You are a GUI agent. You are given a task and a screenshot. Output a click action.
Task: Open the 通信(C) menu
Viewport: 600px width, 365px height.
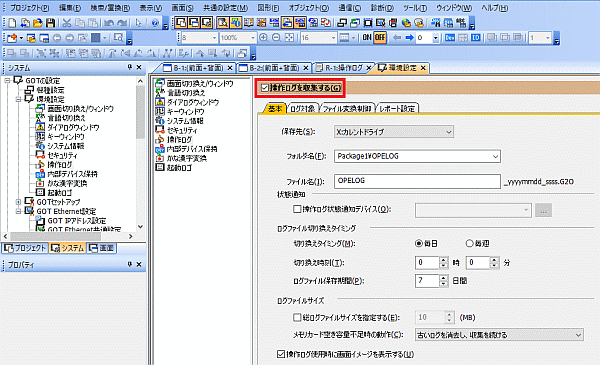(x=349, y=8)
